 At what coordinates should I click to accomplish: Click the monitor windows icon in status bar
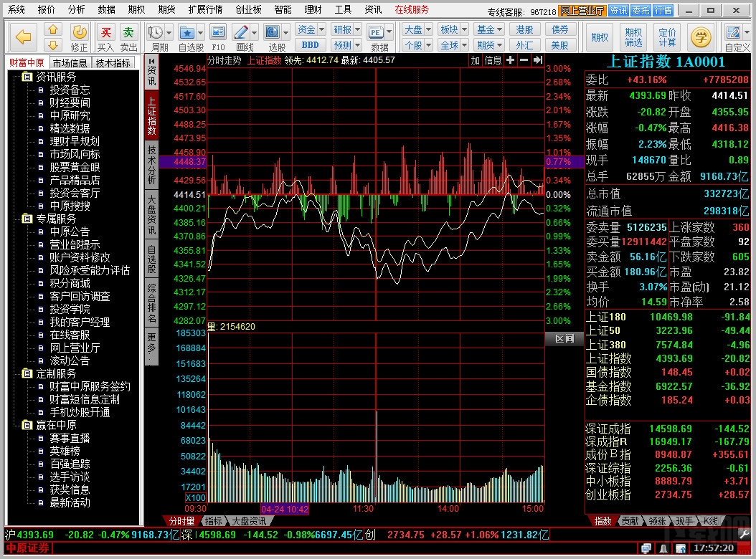pos(646,548)
